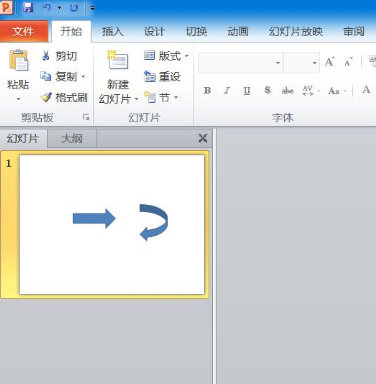Expand the 新建幻灯片 layout dropdown arrow
Image resolution: width=376 pixels, height=384 pixels.
click(136, 99)
